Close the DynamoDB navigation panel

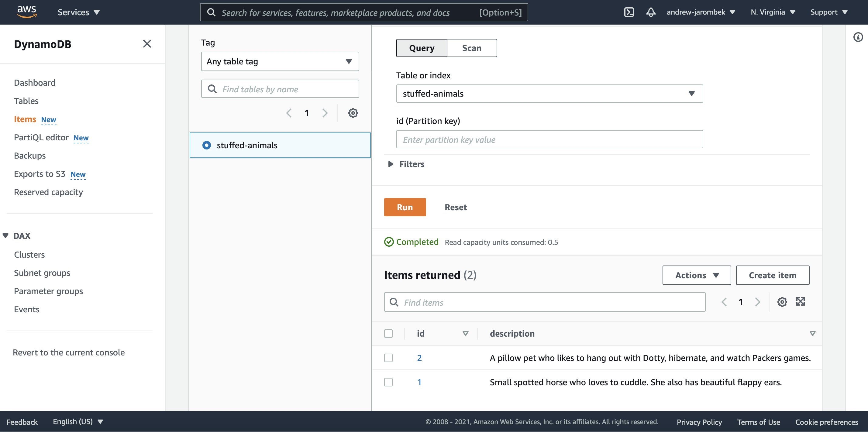(147, 44)
